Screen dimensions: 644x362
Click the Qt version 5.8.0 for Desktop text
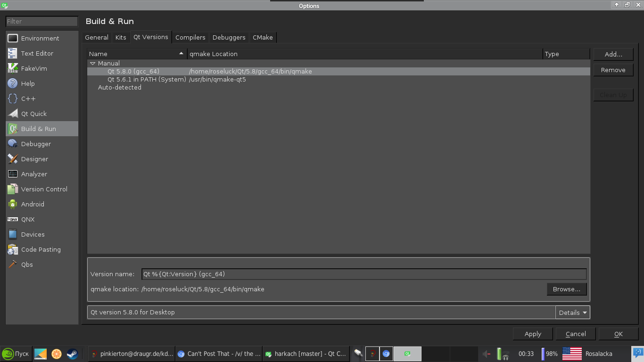(132, 312)
